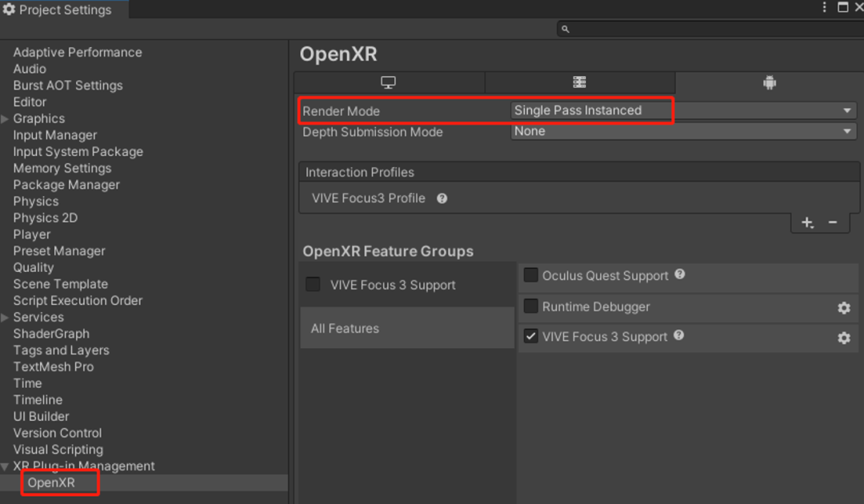Select TextMesh Pro settings

54,366
